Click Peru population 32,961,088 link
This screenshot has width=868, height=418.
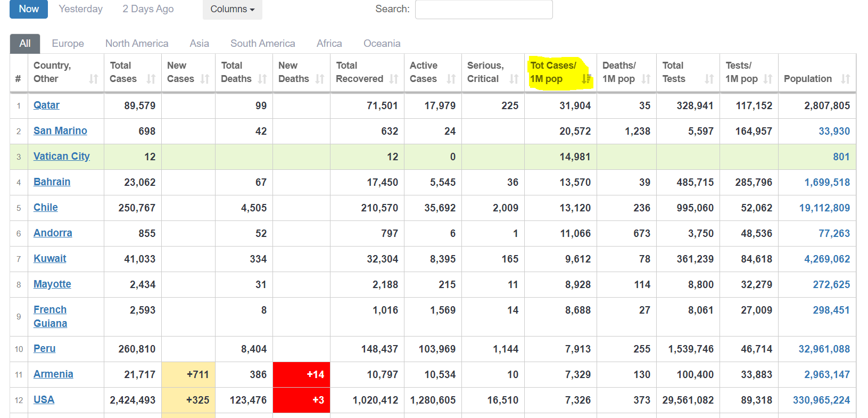pyautogui.click(x=824, y=349)
